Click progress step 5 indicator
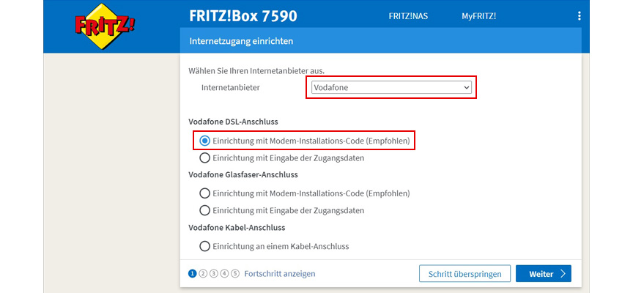The image size is (644, 293). click(x=235, y=274)
